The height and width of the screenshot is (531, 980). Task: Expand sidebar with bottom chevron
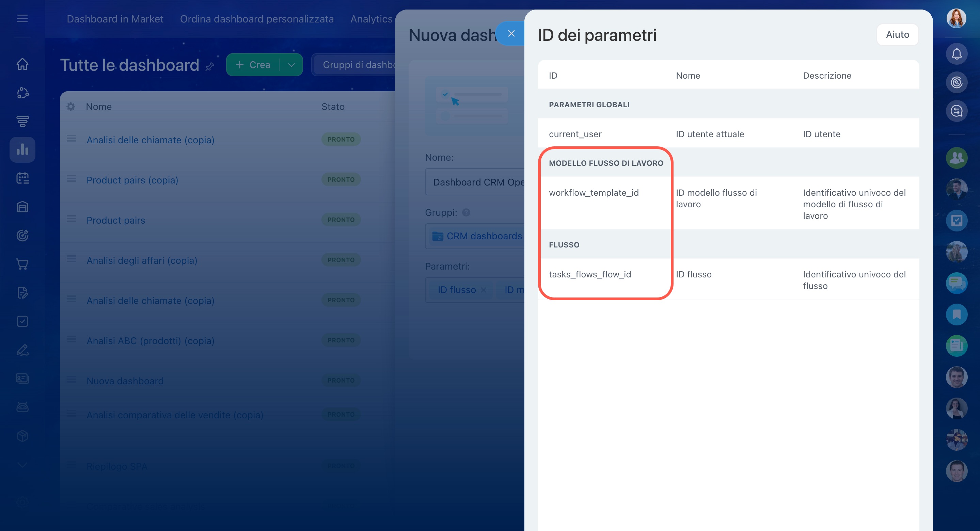[22, 465]
